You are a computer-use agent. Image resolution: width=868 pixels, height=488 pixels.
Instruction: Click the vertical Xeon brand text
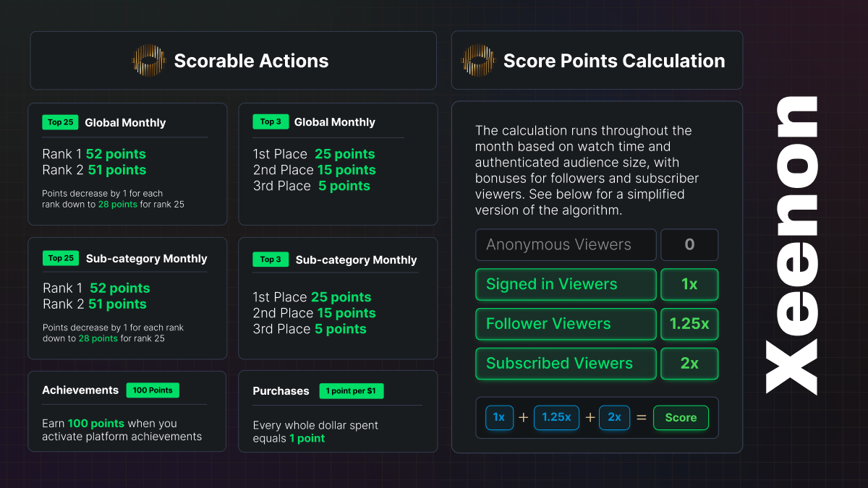(791, 244)
